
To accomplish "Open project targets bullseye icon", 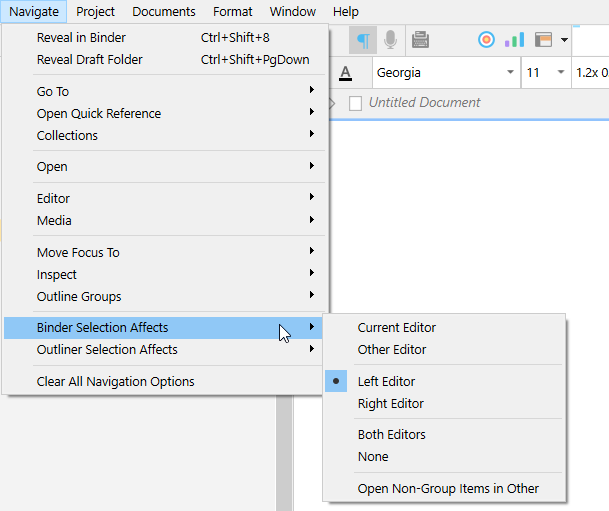I will [486, 40].
